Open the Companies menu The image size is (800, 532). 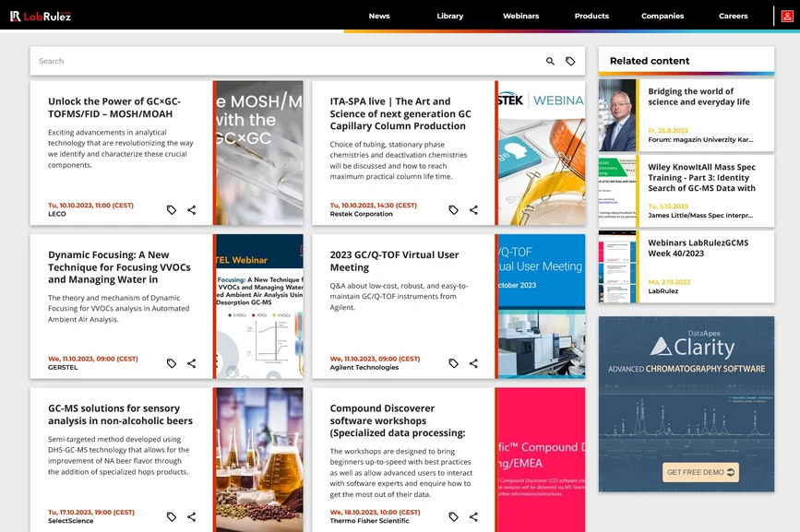(663, 16)
